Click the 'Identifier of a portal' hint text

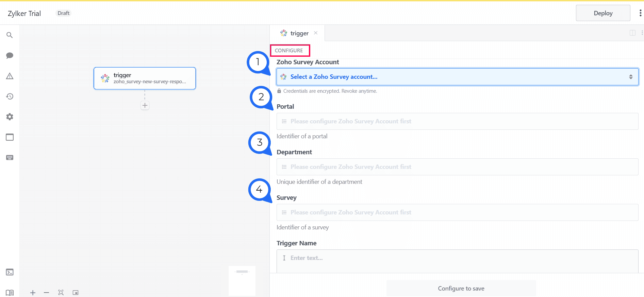(x=302, y=136)
